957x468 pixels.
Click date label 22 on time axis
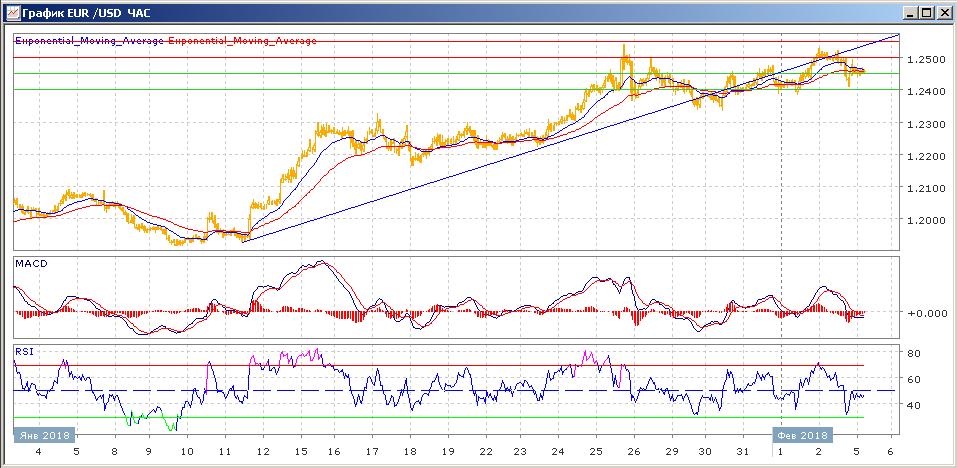pyautogui.click(x=485, y=452)
